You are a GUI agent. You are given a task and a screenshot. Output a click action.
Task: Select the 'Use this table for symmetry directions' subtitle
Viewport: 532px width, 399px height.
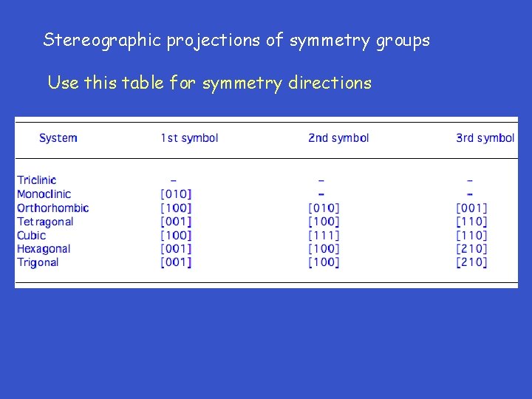coord(210,83)
